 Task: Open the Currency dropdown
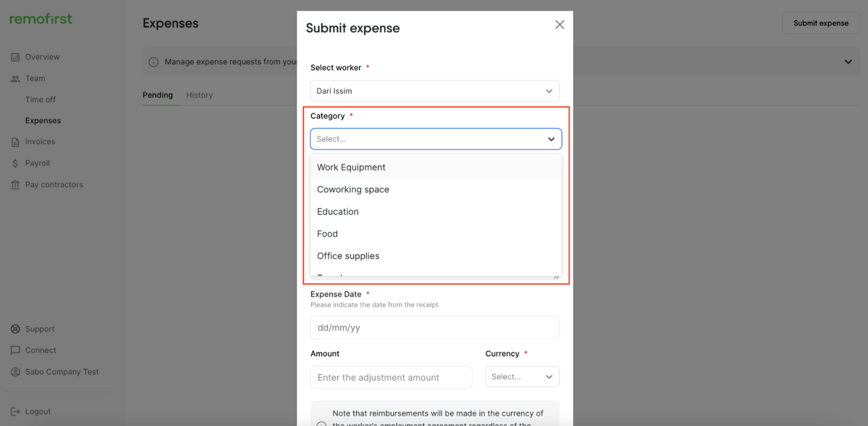point(522,377)
